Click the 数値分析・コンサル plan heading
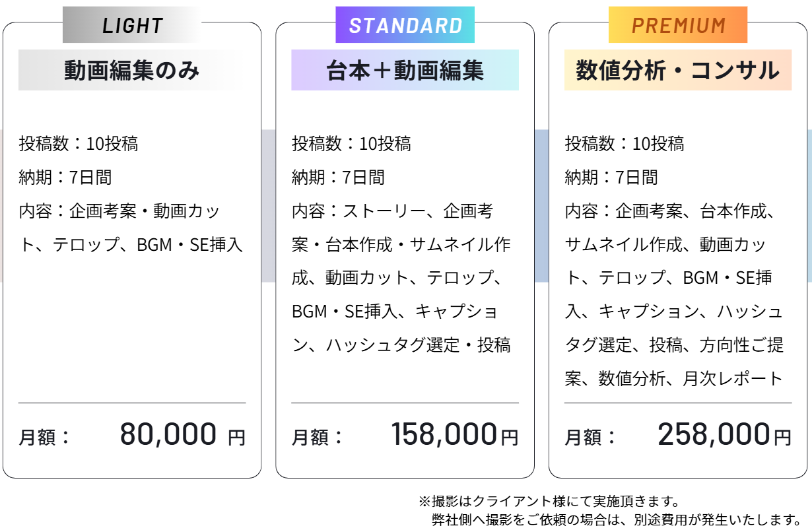The height and width of the screenshot is (532, 812). click(677, 70)
